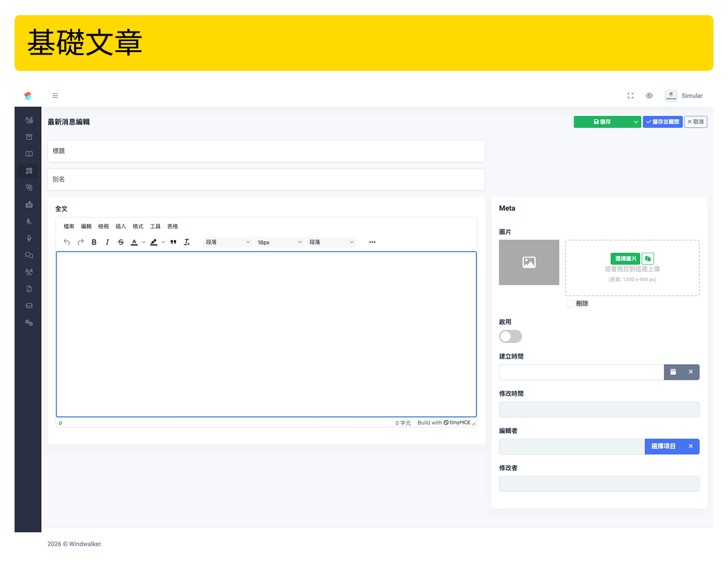This screenshot has width=728, height=576.
Task: Open the open-book icon in the sidebar
Action: pyautogui.click(x=28, y=154)
